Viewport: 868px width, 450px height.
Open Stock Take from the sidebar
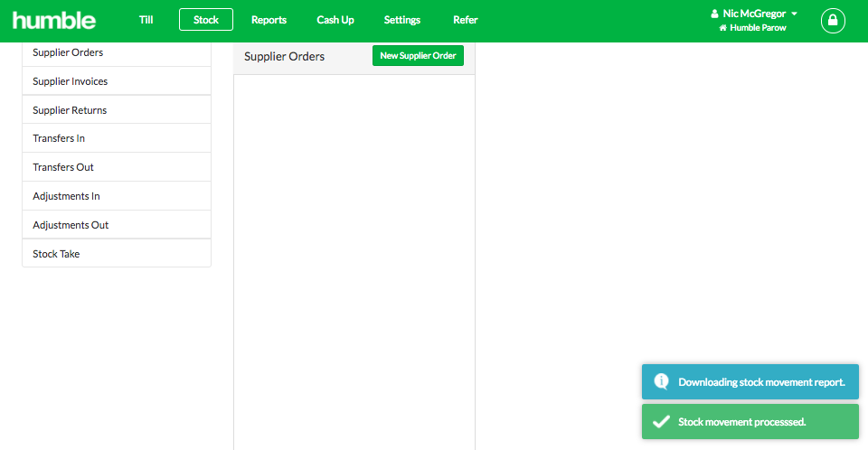click(117, 254)
